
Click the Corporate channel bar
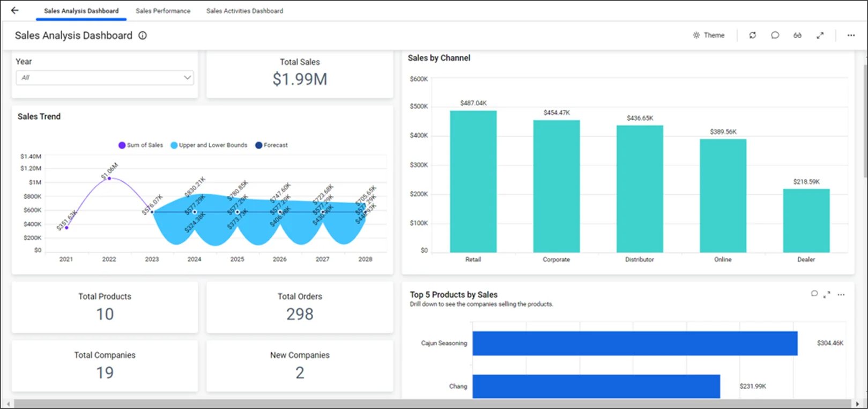pyautogui.click(x=557, y=186)
